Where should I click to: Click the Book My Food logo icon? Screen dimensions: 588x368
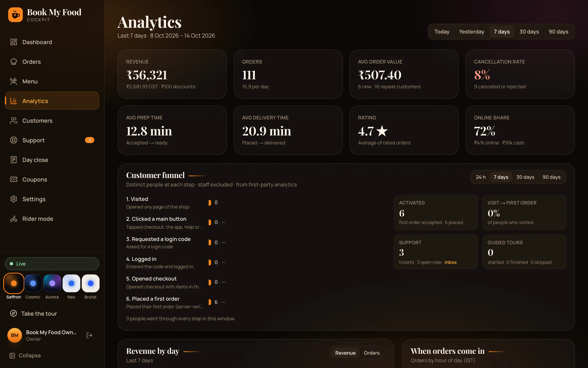click(x=16, y=15)
